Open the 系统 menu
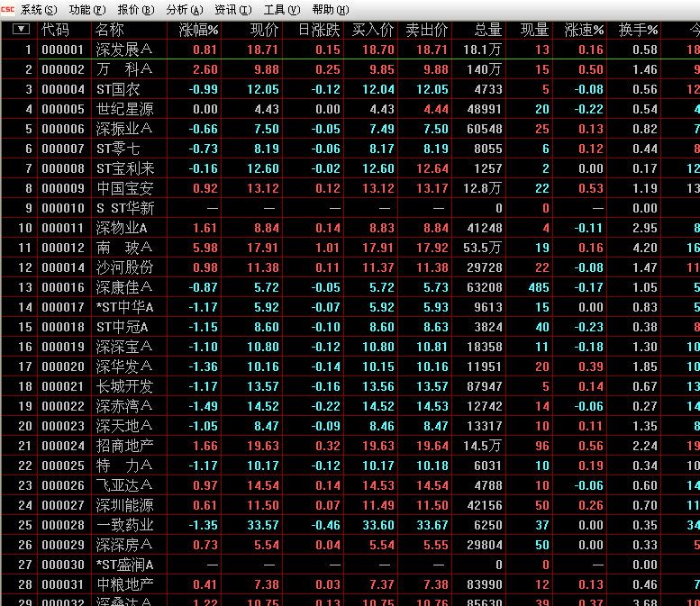The width and height of the screenshot is (700, 606). (x=37, y=10)
